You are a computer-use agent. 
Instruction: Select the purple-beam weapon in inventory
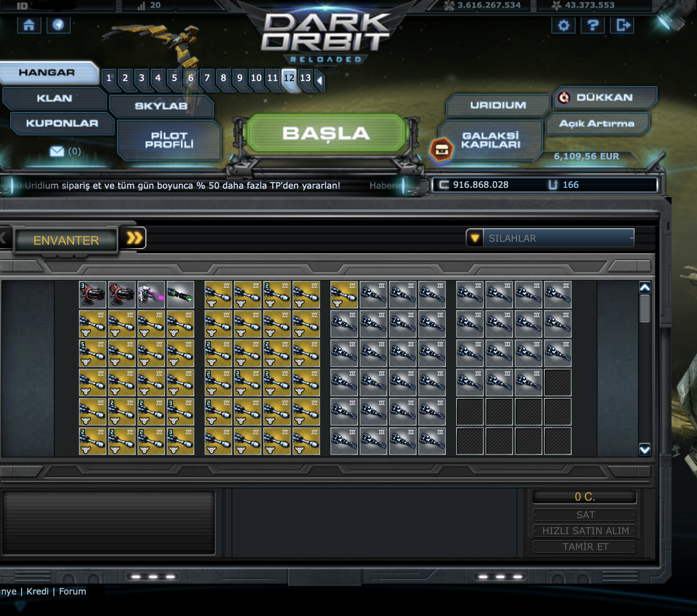[151, 295]
